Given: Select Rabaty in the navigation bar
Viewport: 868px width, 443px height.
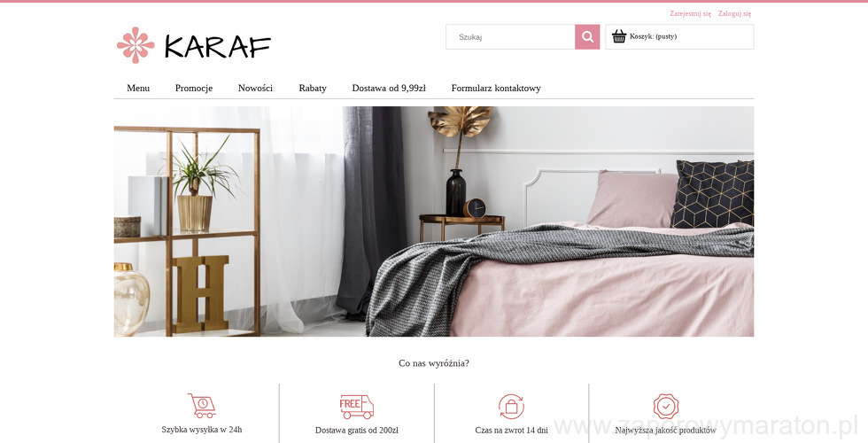Looking at the screenshot, I should point(313,88).
